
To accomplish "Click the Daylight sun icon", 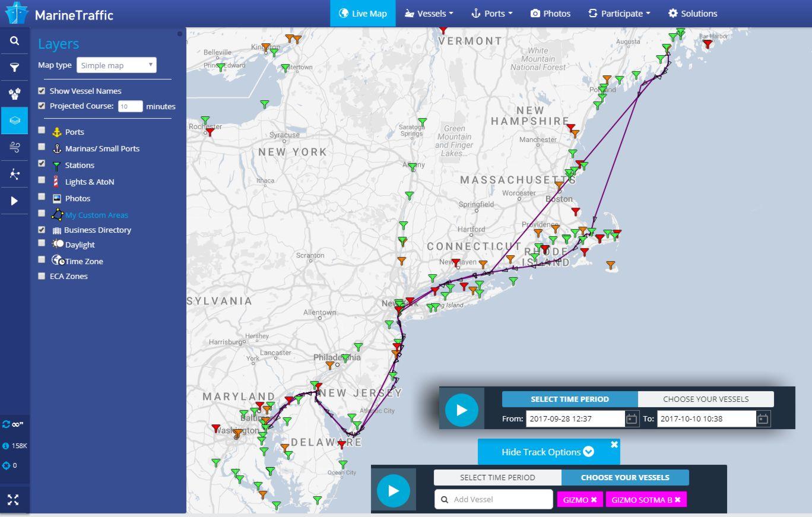I will tap(58, 244).
